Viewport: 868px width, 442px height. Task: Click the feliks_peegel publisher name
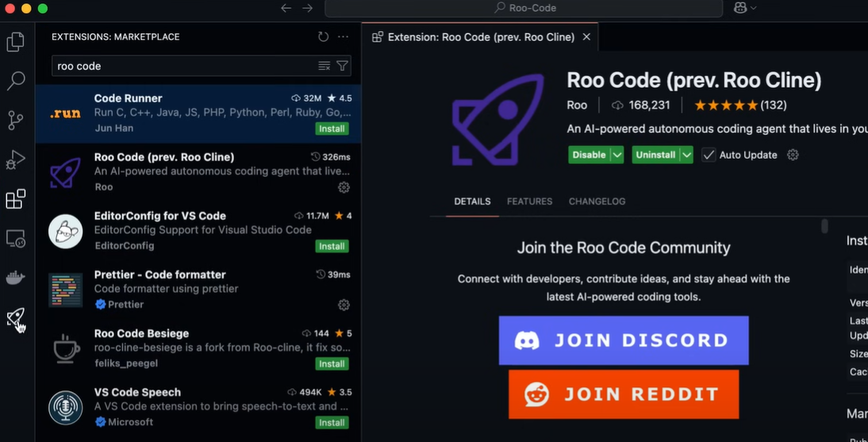pyautogui.click(x=126, y=363)
